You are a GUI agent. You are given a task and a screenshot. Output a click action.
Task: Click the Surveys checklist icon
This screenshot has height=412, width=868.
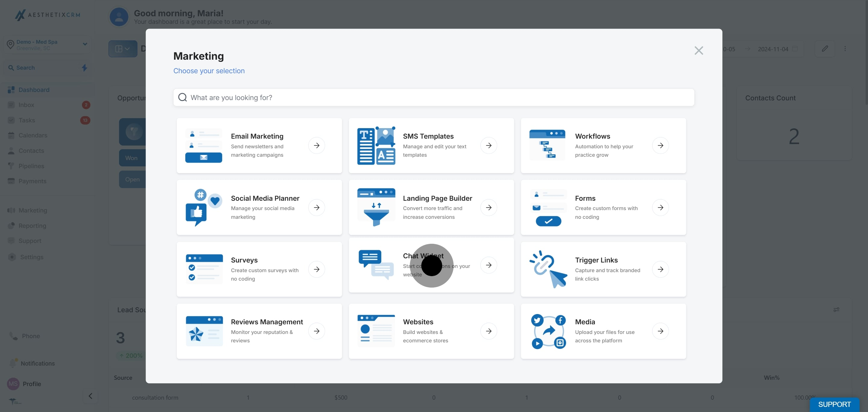click(x=204, y=269)
